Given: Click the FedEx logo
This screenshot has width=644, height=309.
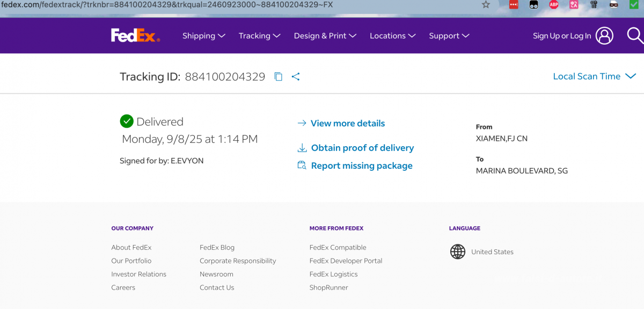Looking at the screenshot, I should pos(135,35).
